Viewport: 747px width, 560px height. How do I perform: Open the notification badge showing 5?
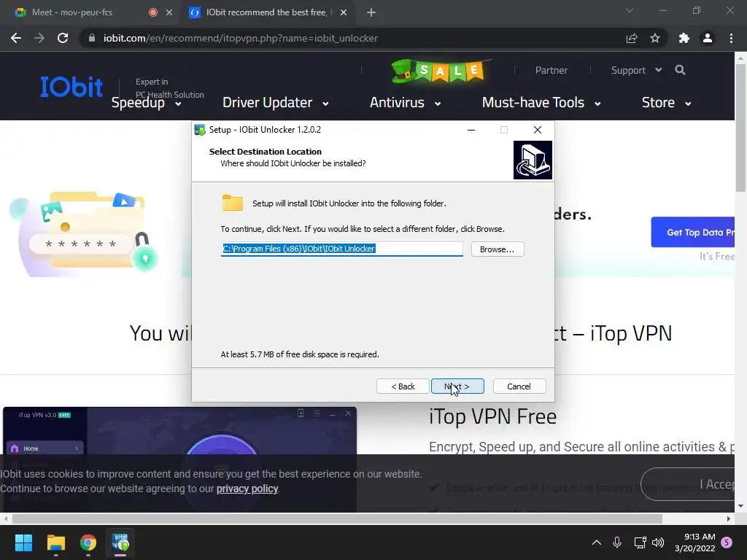click(727, 542)
